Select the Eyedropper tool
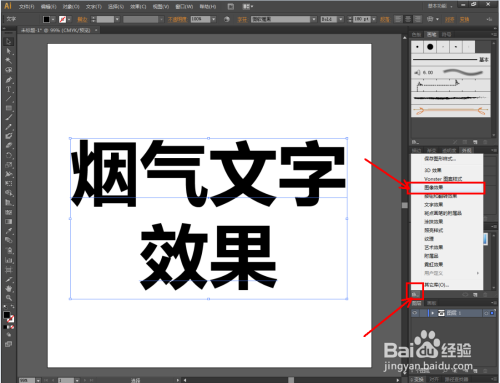Image resolution: width=500 pixels, height=383 pixels. pyautogui.click(x=9, y=231)
